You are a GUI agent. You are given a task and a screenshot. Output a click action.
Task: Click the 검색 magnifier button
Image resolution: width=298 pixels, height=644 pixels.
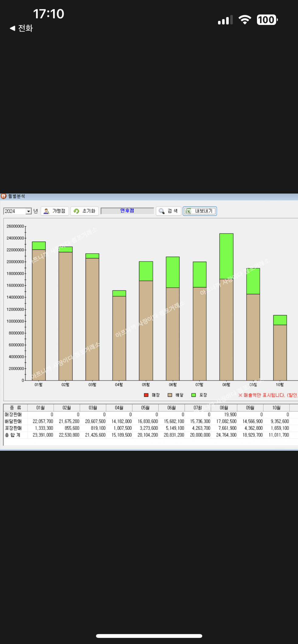pos(169,211)
